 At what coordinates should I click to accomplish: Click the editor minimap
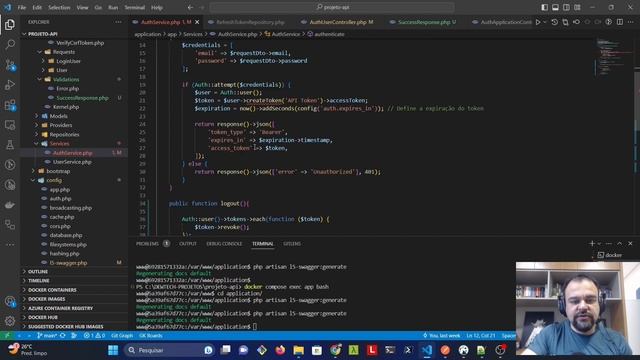(x=614, y=57)
